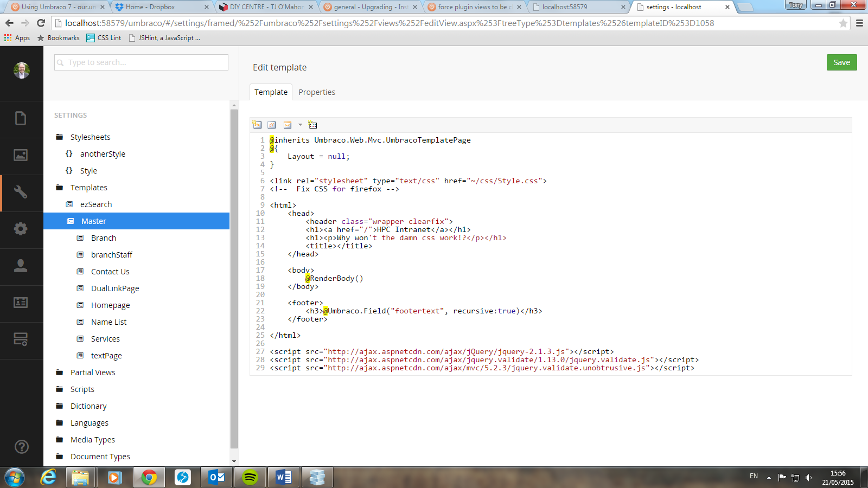Switch to the Properties tab
Viewport: 868px width, 488px height.
pos(317,92)
